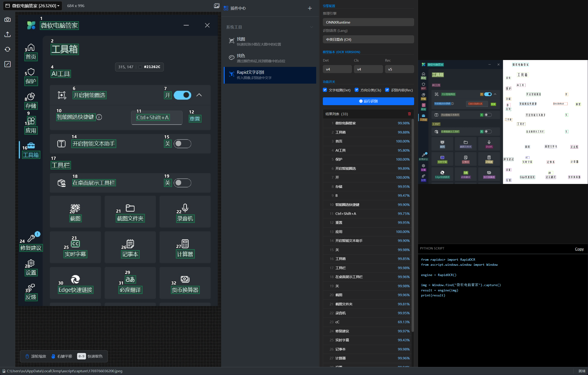Disable the 识别内容(Rec) checkbox
The height and width of the screenshot is (375, 588).
[x=387, y=90]
